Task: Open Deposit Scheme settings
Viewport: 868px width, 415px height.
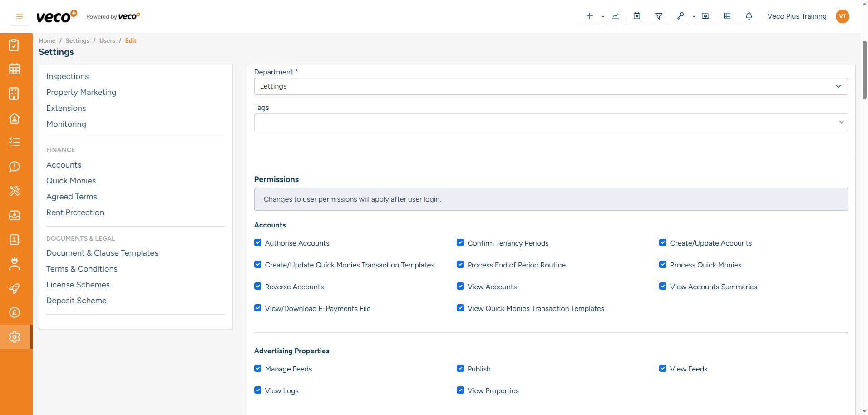Action: (x=77, y=301)
